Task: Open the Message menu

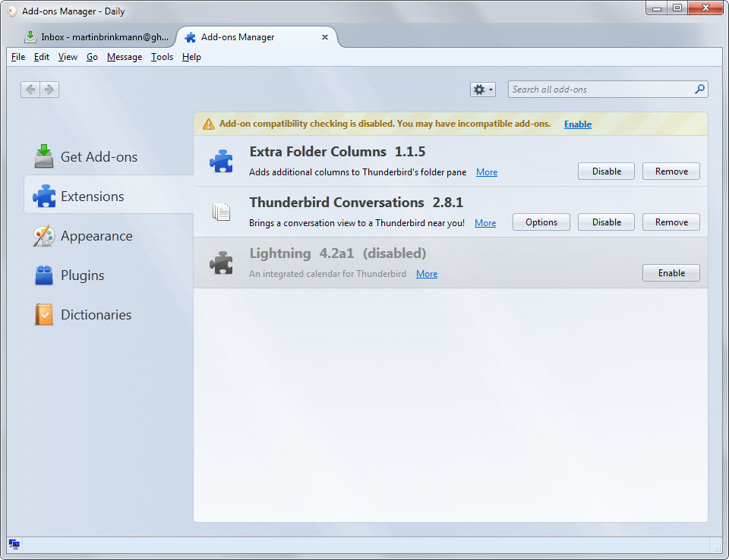Action: [x=124, y=57]
